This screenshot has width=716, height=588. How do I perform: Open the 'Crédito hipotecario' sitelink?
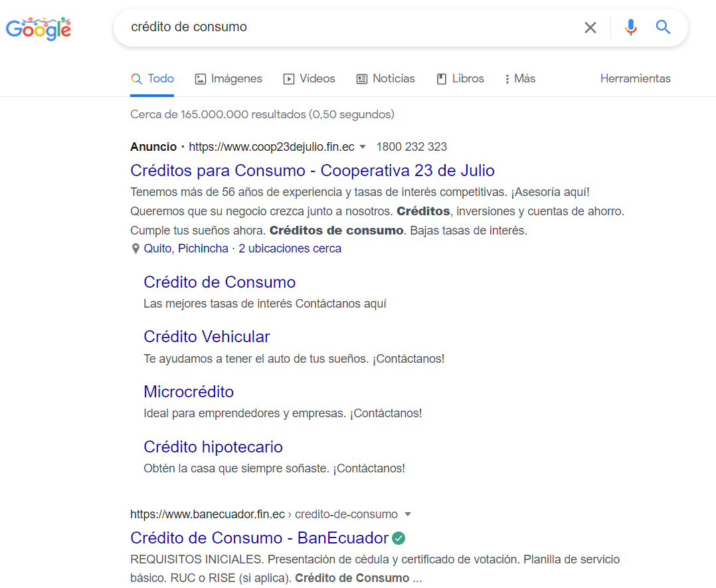213,447
